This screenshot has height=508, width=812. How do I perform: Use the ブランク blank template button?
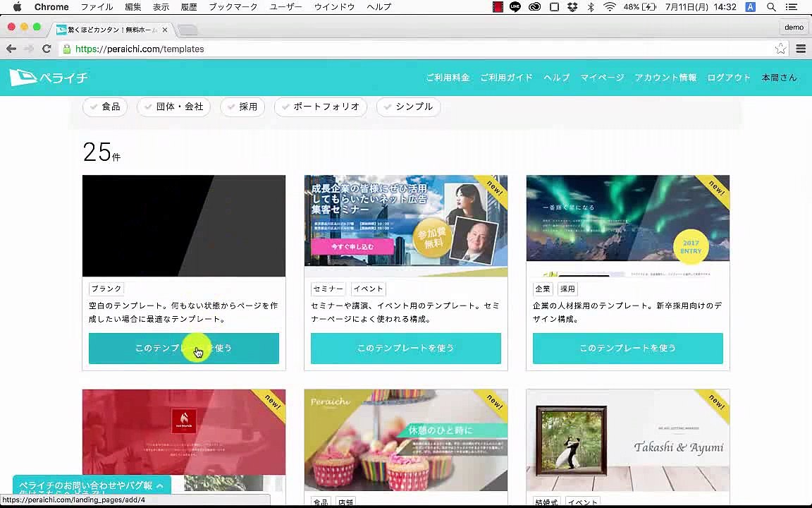184,349
